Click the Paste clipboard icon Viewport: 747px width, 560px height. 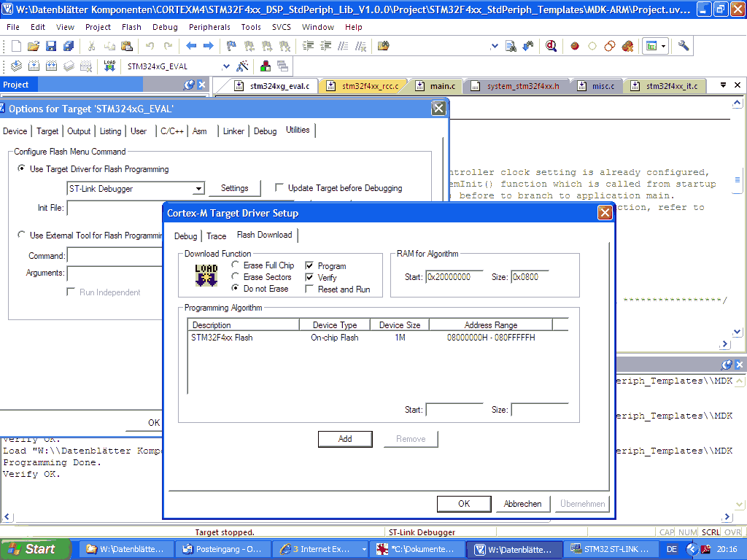click(127, 46)
